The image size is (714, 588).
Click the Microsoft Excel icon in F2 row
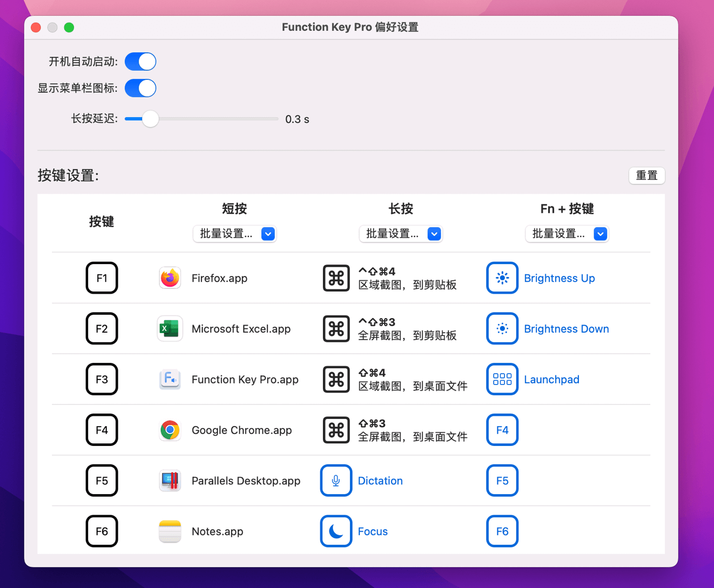[170, 328]
